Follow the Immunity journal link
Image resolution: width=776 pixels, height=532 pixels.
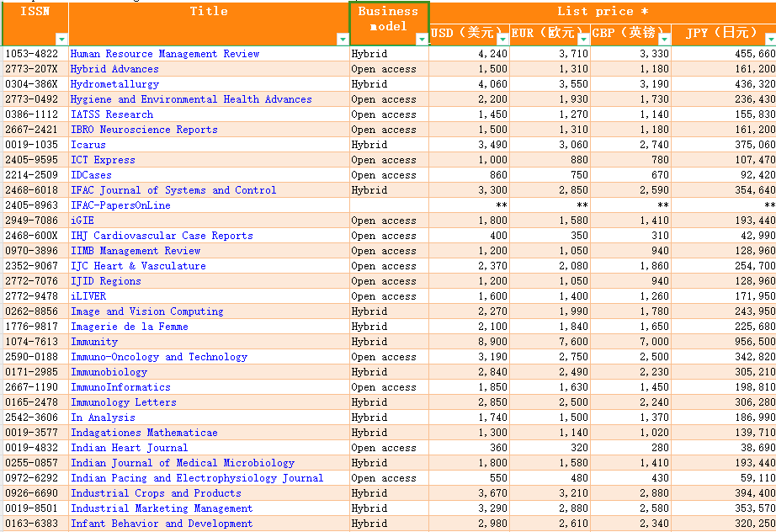(94, 342)
